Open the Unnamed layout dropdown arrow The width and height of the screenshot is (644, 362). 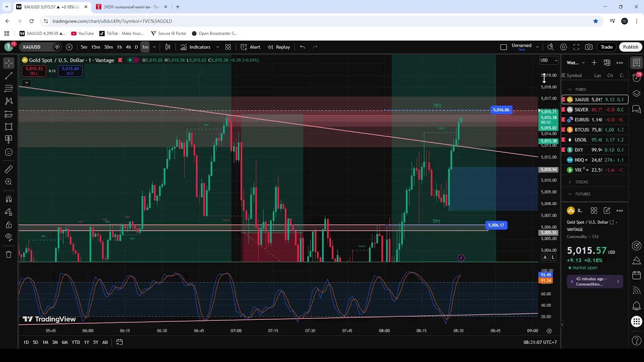click(537, 47)
